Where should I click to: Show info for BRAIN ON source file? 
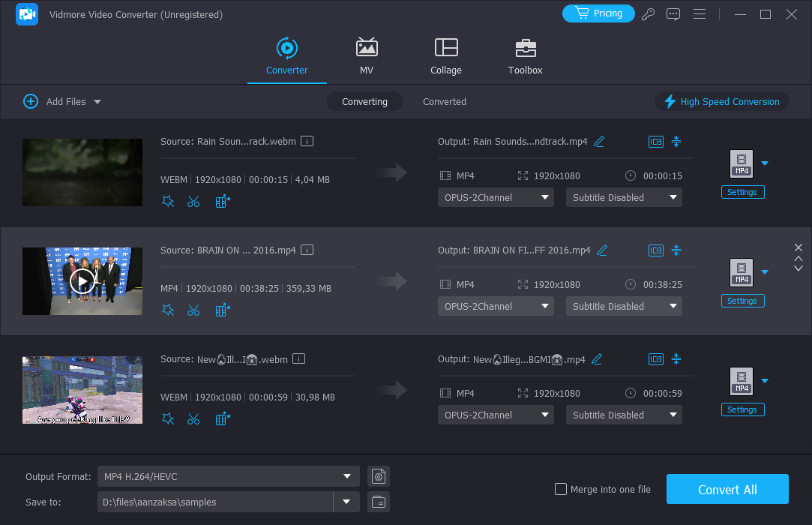(x=307, y=250)
